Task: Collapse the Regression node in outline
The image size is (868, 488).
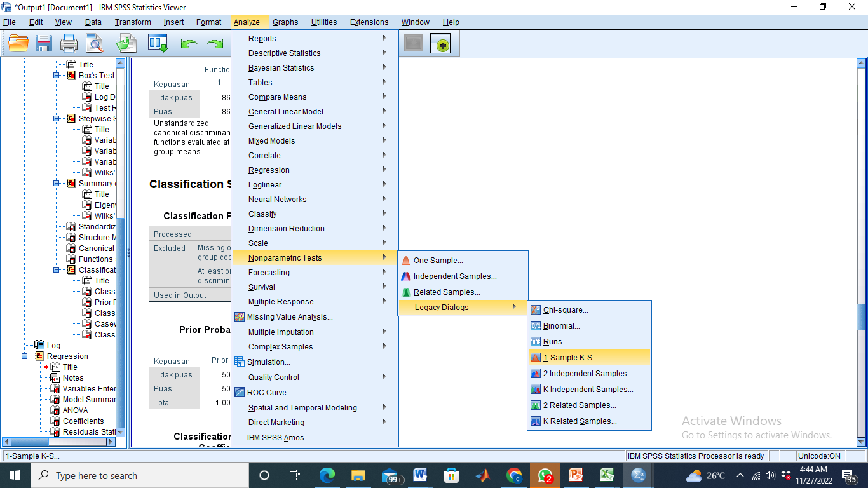Action: click(25, 356)
